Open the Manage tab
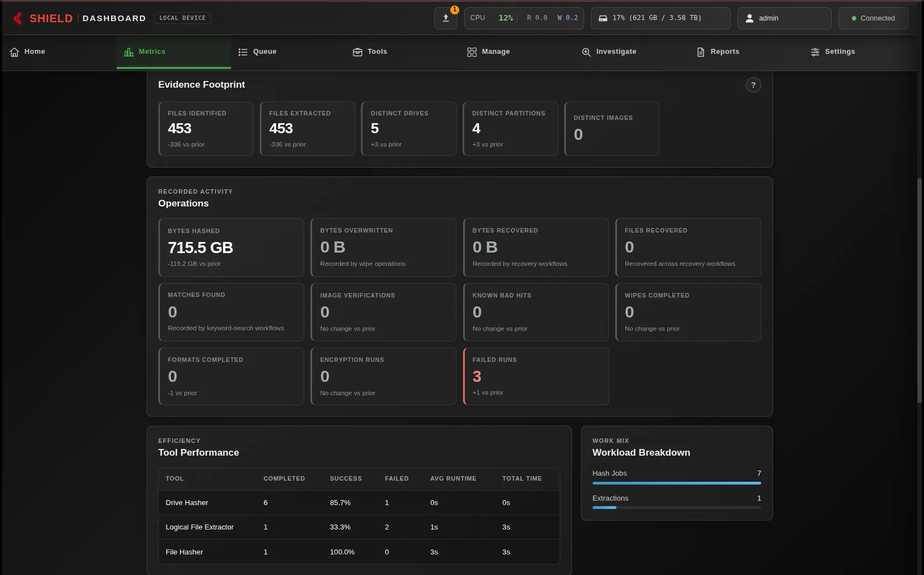Screen dimensions: 924x575 point(517,52)
